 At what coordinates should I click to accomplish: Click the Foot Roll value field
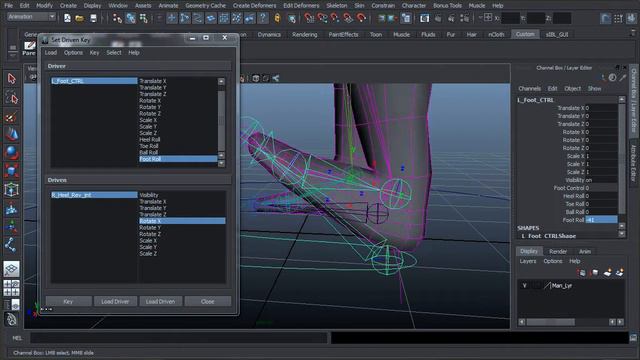[x=601, y=220]
